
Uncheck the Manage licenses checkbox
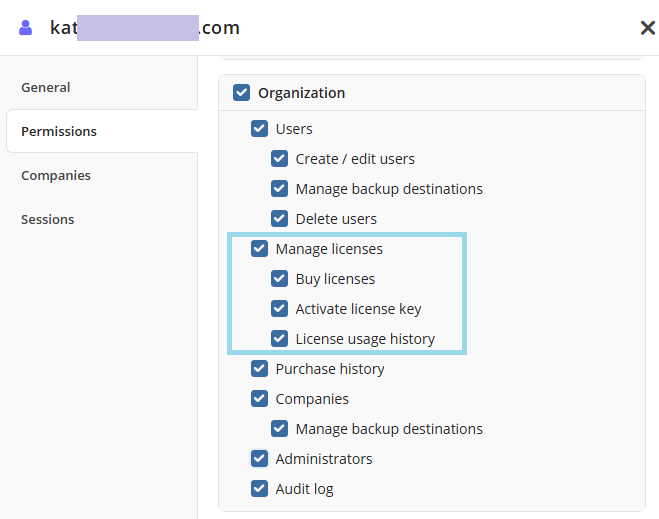coord(259,249)
